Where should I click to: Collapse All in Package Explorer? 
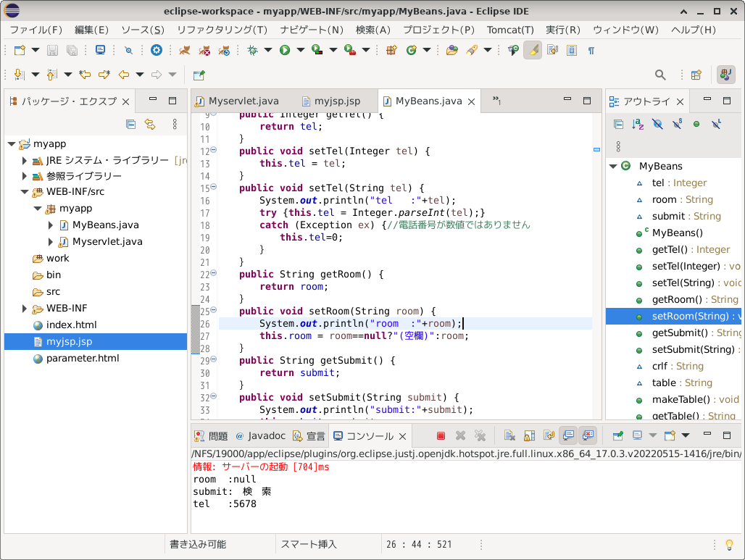pos(130,125)
